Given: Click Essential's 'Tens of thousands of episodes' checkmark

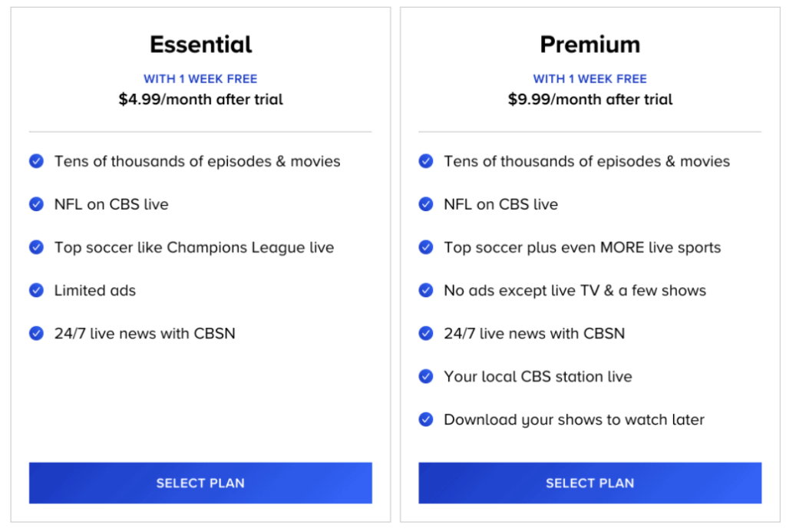Looking at the screenshot, I should pos(36,161).
